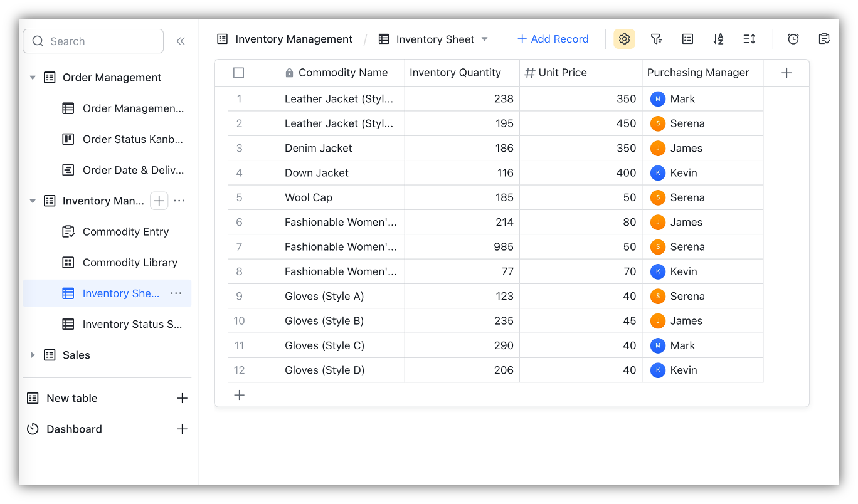Select the Denim Jacket cell
The image size is (858, 504).
(x=342, y=148)
